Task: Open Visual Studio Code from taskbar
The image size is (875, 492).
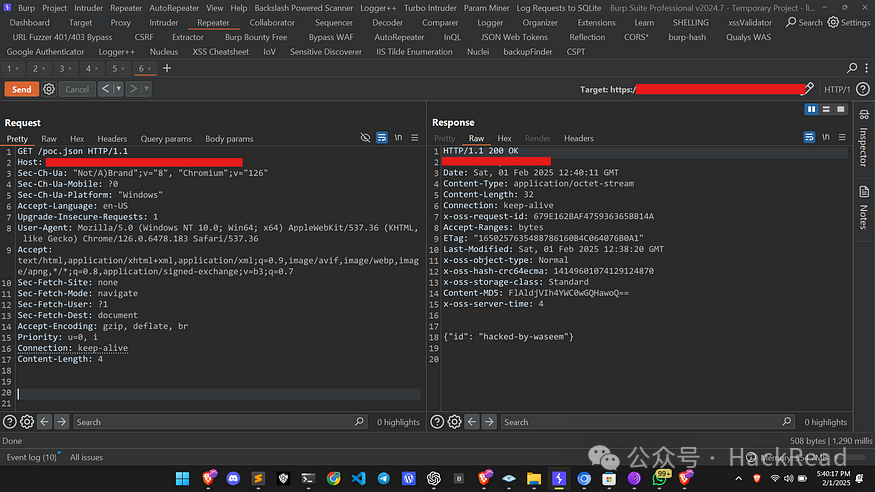Action: [359, 479]
